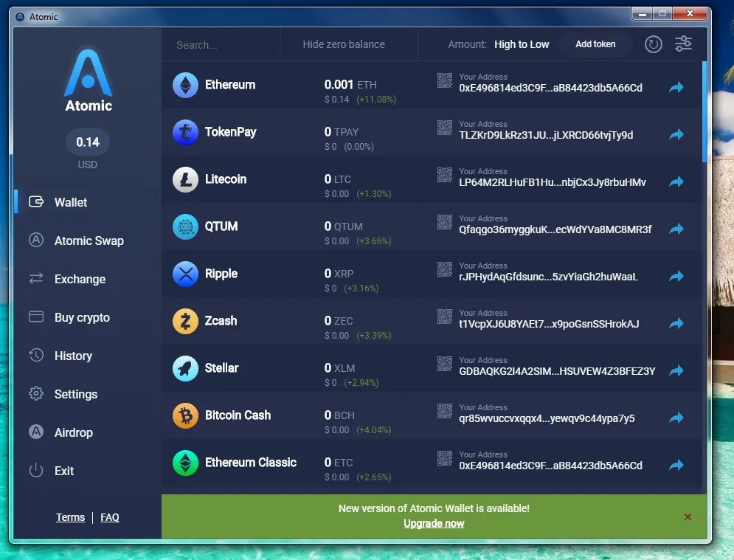Show QR code for Ethereum Classic address
Image resolution: width=734 pixels, height=560 pixels.
point(445,458)
